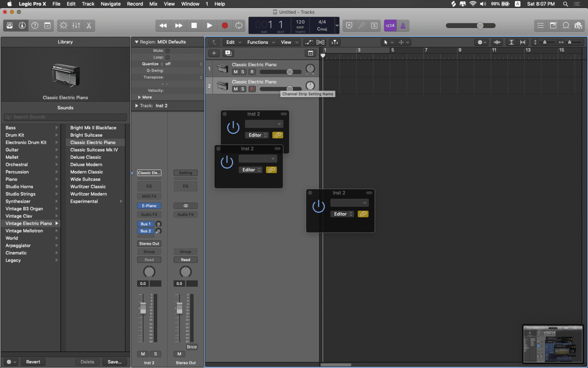Click the Rewind transport button
Viewport: 588px width, 368px height.
pyautogui.click(x=163, y=25)
